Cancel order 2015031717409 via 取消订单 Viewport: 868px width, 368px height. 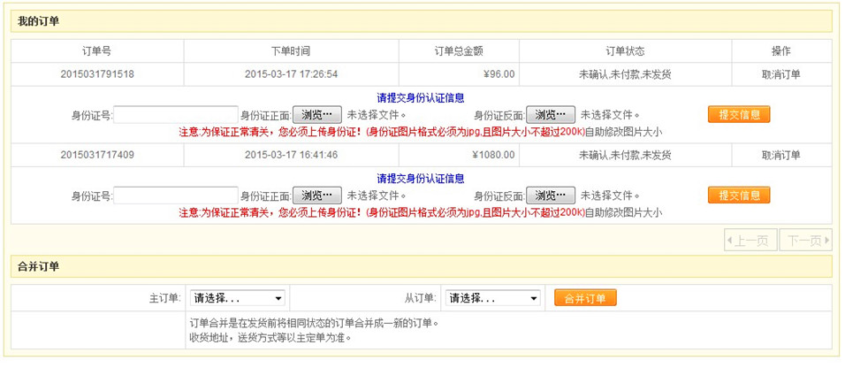pos(780,155)
